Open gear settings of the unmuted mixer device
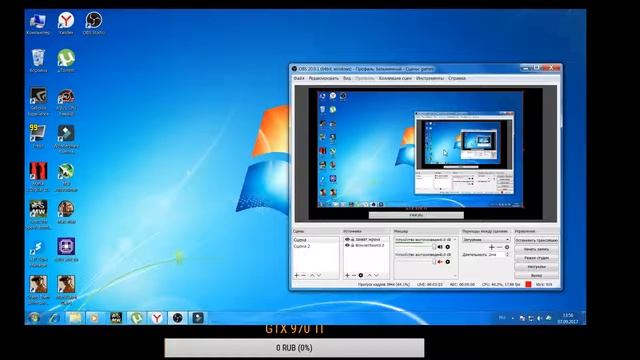Viewport: 640px width, 360px height. [x=448, y=247]
